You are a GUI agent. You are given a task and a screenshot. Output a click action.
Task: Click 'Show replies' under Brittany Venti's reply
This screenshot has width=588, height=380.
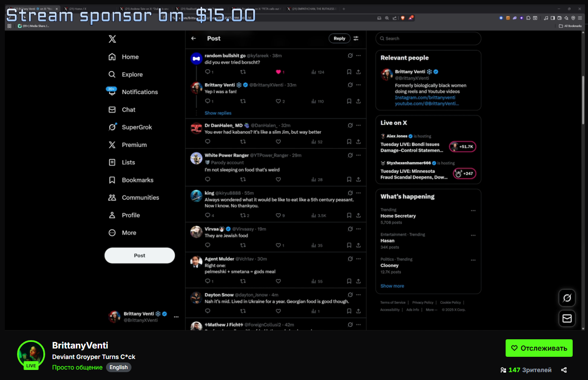tap(218, 113)
